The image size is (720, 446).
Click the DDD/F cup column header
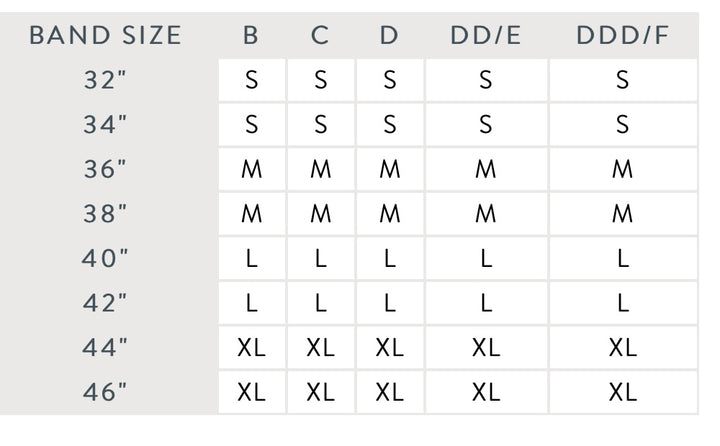coord(622,36)
